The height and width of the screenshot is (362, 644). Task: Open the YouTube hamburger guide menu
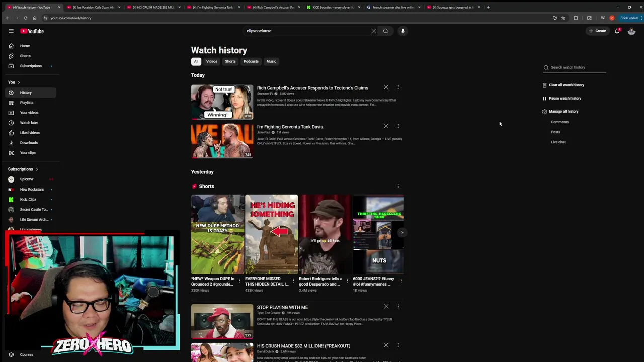11,31
